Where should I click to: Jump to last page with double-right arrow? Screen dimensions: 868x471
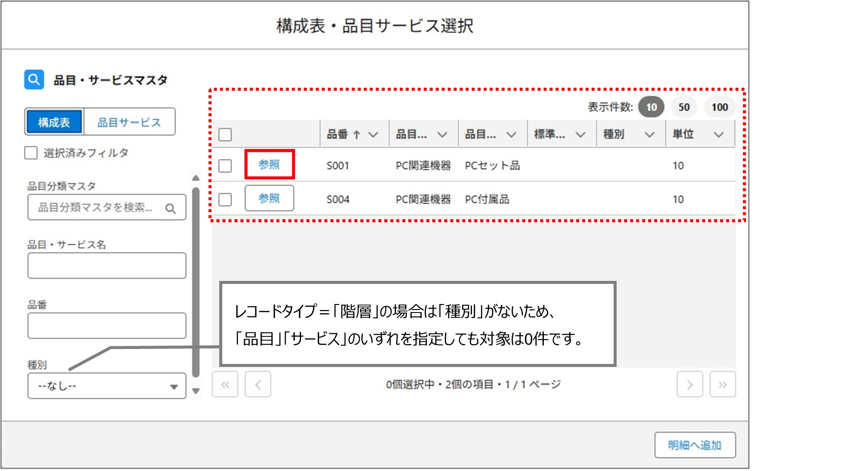click(722, 385)
